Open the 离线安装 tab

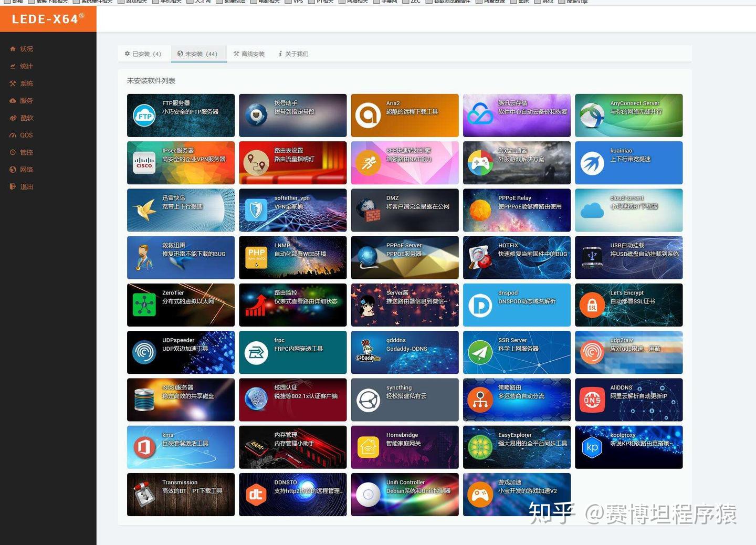click(x=249, y=54)
